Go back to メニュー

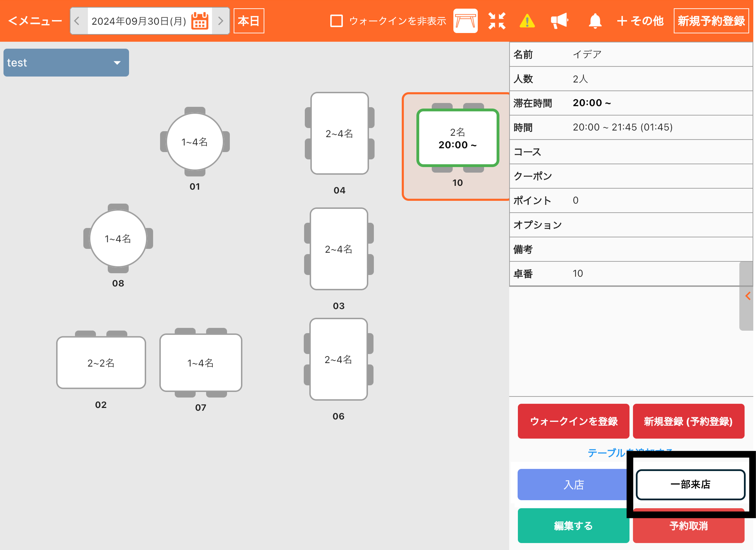[x=35, y=21]
